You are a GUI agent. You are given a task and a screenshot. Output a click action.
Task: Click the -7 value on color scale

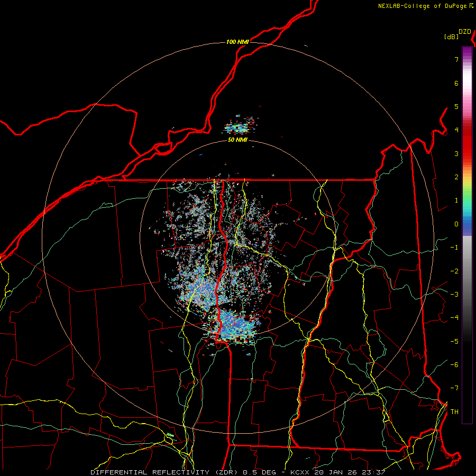click(x=454, y=388)
